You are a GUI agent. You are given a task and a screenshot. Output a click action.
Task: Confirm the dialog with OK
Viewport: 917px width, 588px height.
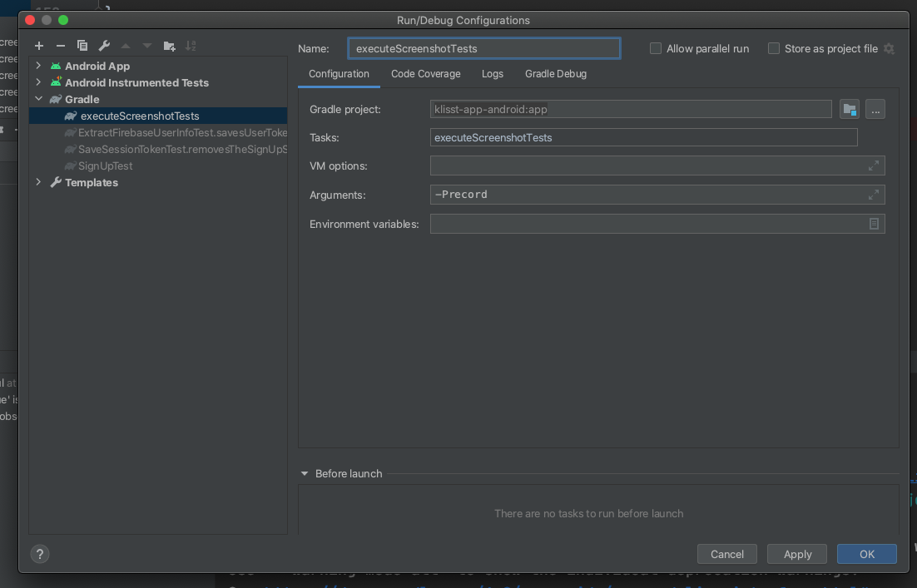866,554
